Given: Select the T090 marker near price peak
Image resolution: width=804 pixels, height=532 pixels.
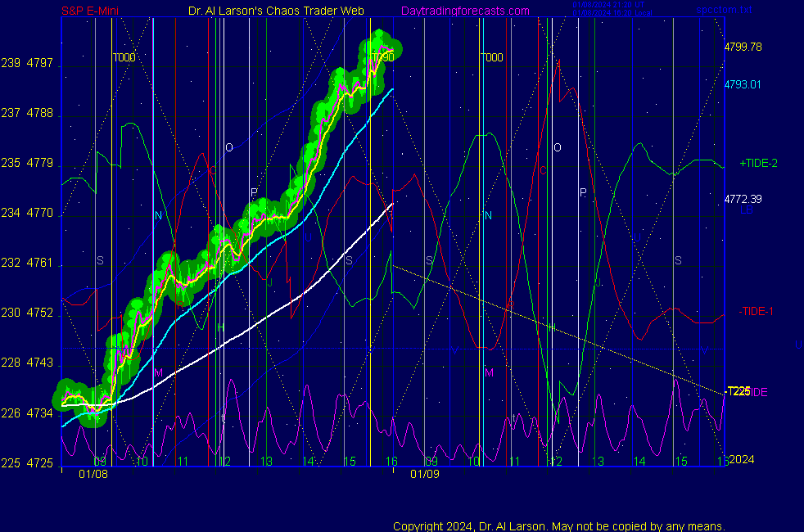Looking at the screenshot, I should click(383, 57).
